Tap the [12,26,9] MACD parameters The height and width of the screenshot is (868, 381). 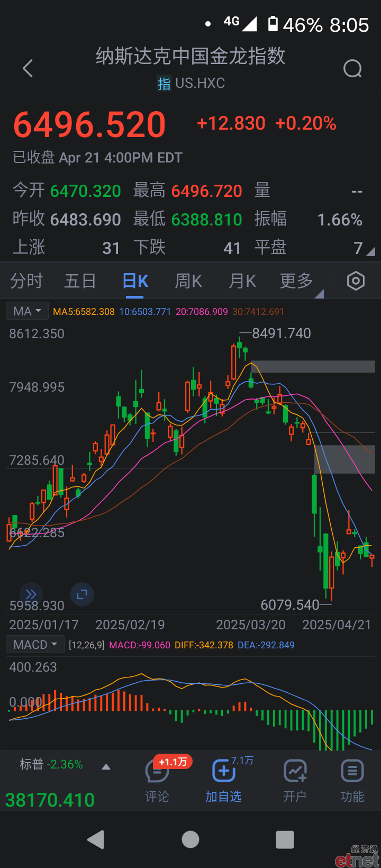pyautogui.click(x=87, y=645)
